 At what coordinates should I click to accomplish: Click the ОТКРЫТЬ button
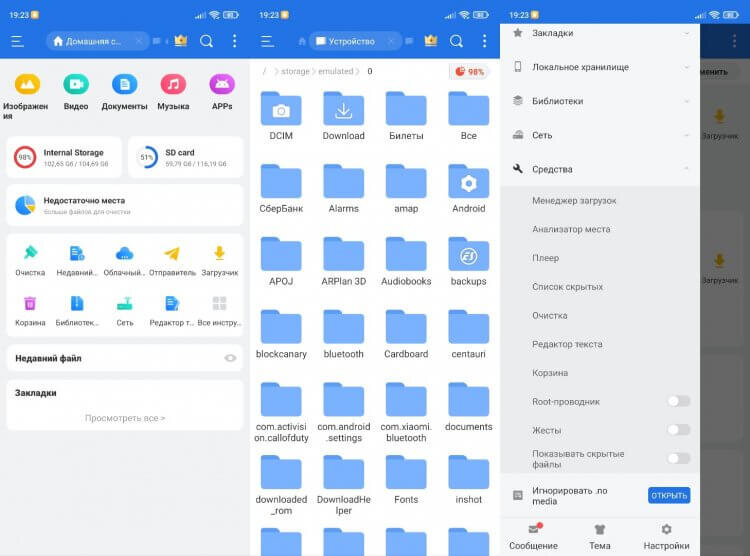pyautogui.click(x=669, y=495)
